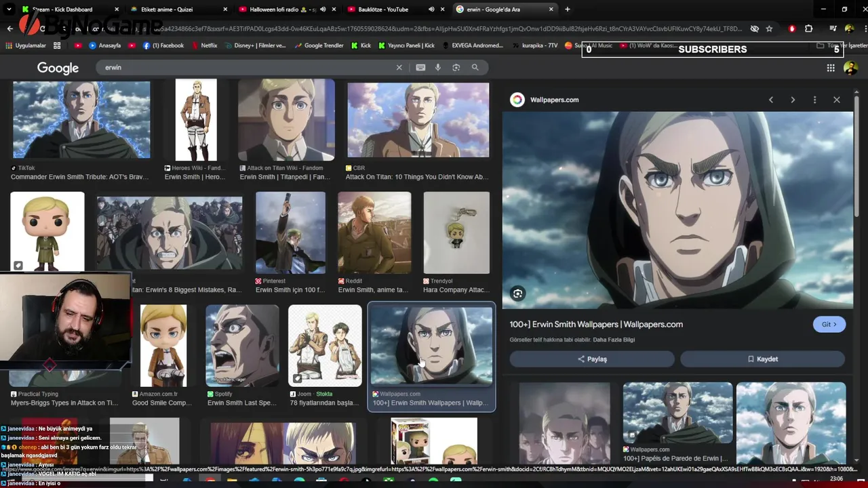This screenshot has width=868, height=488.
Task: Mute the Bauklötze YouTube tab
Action: (431, 9)
